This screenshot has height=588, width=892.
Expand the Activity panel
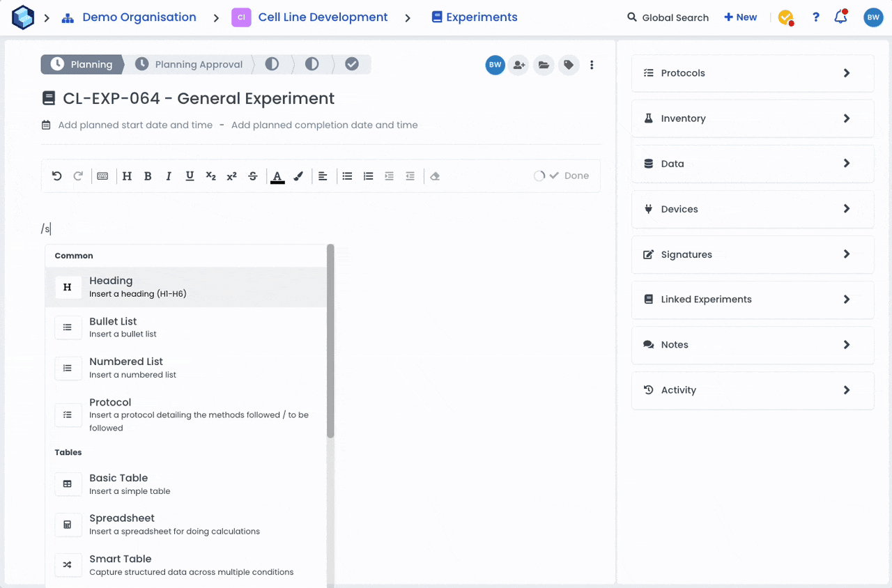tap(753, 390)
